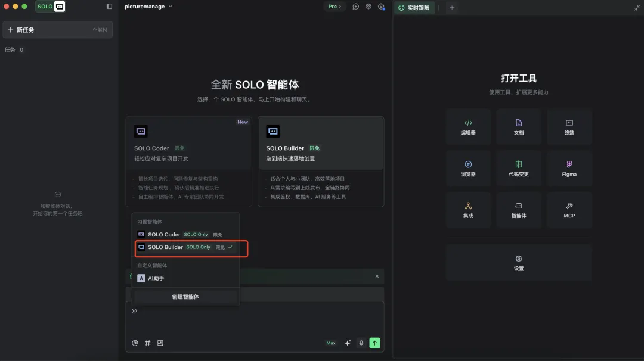Screen dimensions: 644x361
Task: Click the @ mention icon below input
Action: click(x=135, y=343)
